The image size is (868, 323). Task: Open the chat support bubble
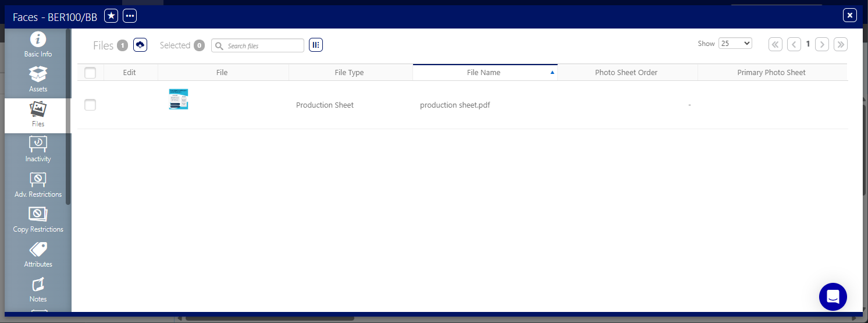833,297
